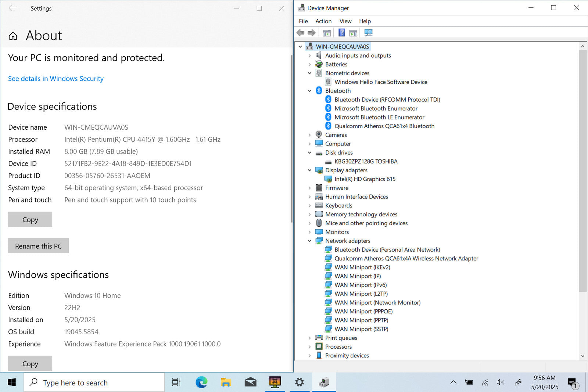Viewport: 588px width, 392px height.
Task: Open the See details in Windows Security link
Action: tap(56, 79)
